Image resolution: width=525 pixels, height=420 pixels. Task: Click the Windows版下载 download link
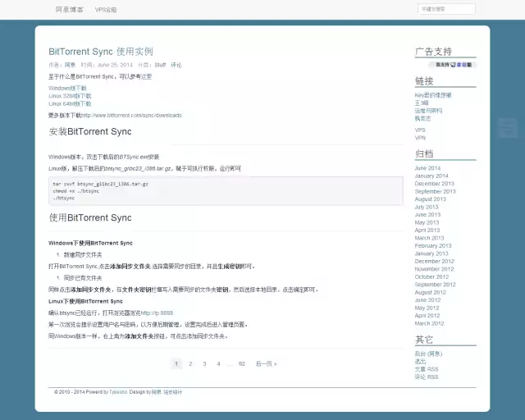click(67, 88)
